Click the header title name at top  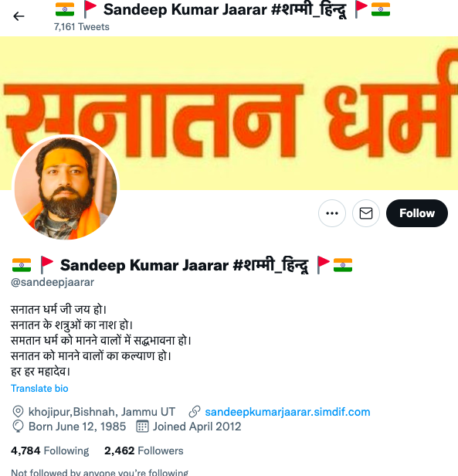[x=222, y=10]
